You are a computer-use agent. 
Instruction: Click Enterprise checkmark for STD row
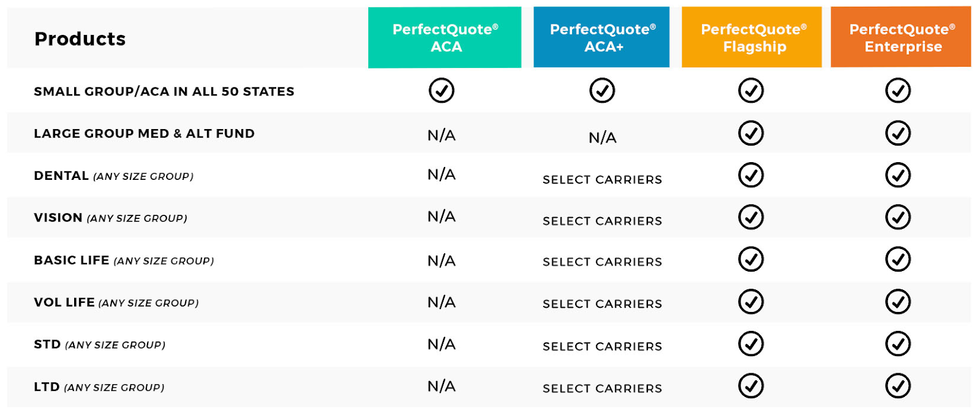pos(898,344)
